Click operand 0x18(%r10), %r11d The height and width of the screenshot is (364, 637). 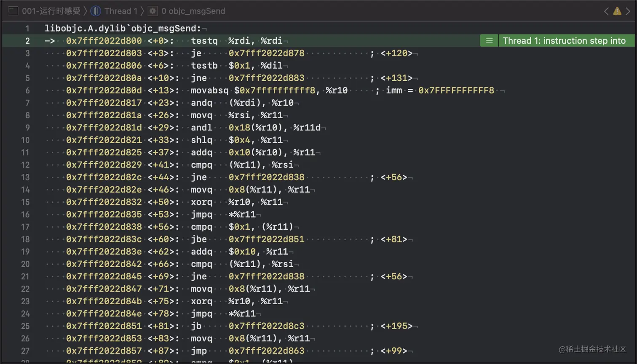coord(275,128)
